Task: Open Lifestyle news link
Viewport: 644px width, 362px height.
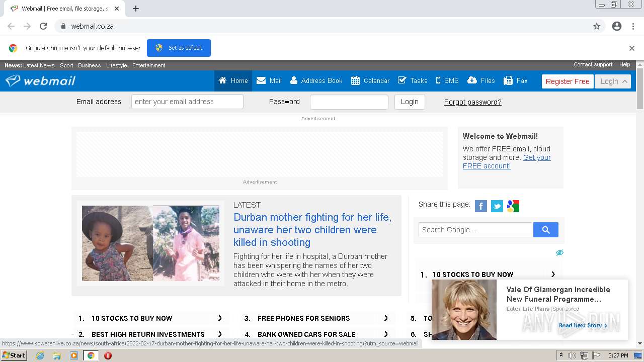Action: (116, 65)
